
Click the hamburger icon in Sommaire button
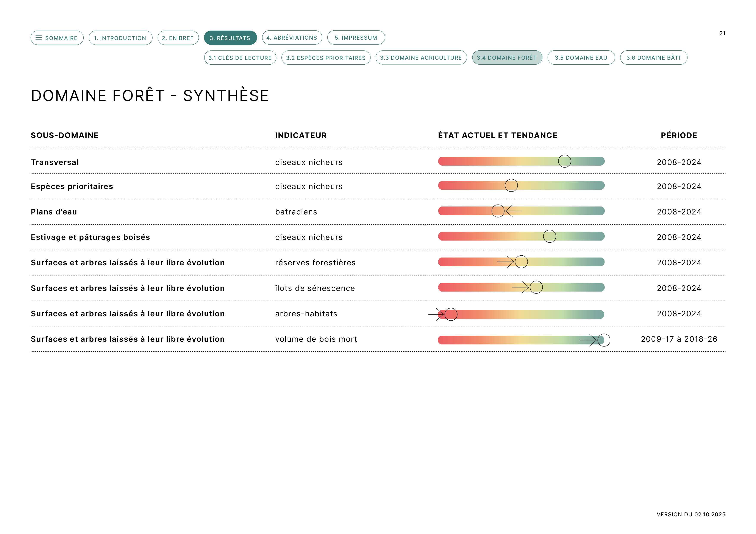pos(39,38)
